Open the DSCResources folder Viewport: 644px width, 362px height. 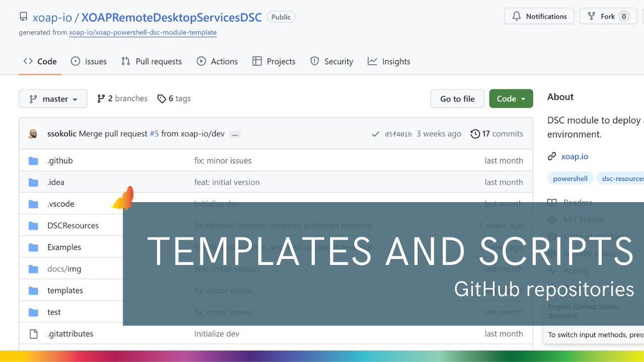[73, 225]
